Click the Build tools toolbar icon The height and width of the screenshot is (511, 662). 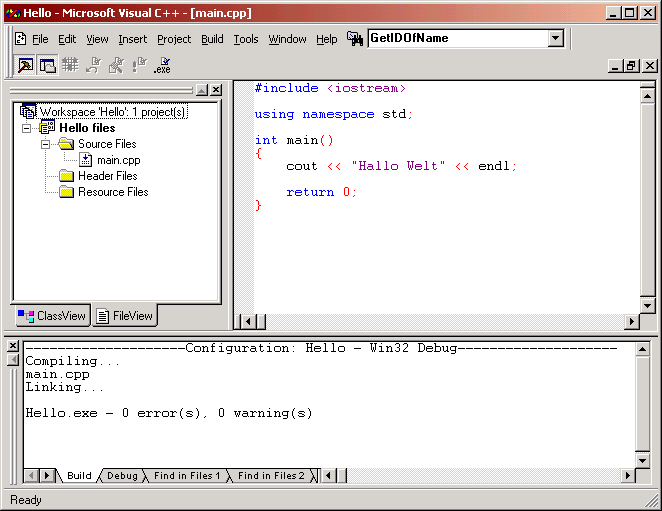point(117,65)
